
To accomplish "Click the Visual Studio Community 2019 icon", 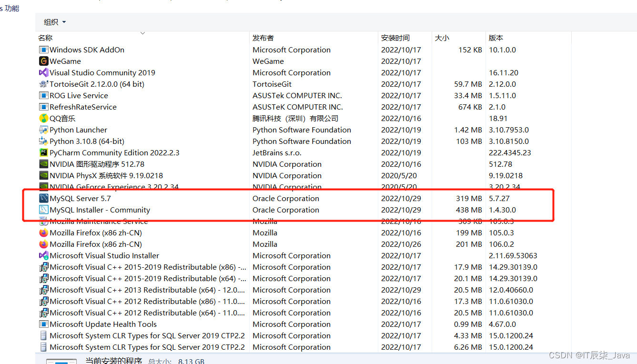I will pos(43,72).
